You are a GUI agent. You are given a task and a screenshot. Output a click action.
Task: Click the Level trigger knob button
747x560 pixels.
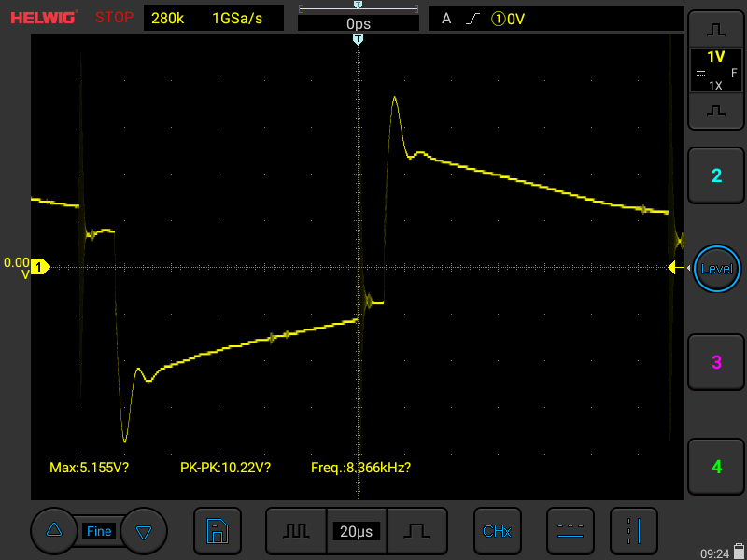click(717, 269)
